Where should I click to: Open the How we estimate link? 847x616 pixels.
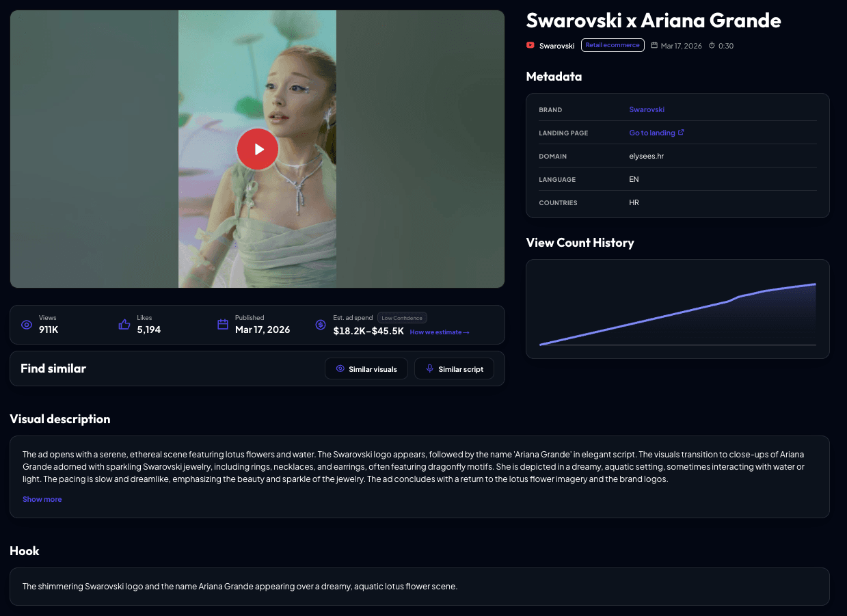pyautogui.click(x=440, y=332)
